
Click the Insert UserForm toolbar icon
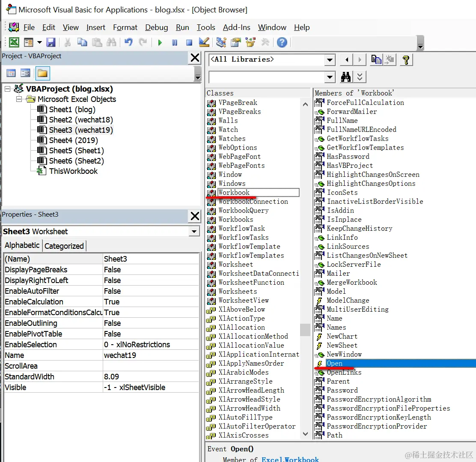coord(29,42)
